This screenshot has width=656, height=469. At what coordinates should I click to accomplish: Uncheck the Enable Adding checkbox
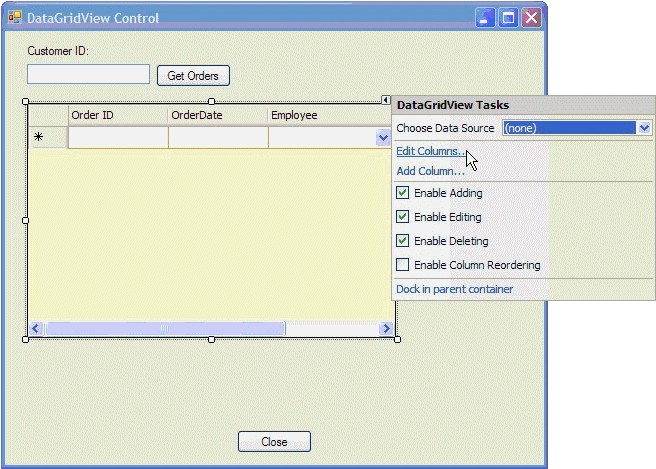[403, 193]
